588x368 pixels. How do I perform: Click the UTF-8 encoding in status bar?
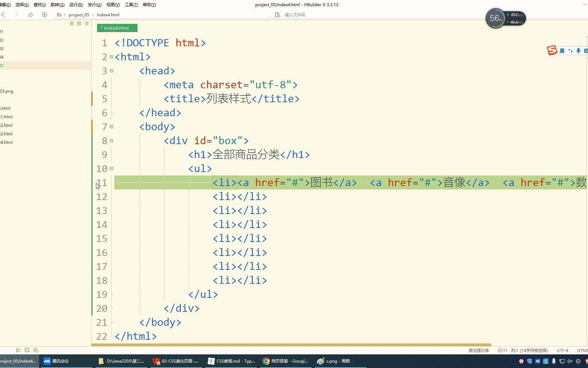pyautogui.click(x=562, y=350)
